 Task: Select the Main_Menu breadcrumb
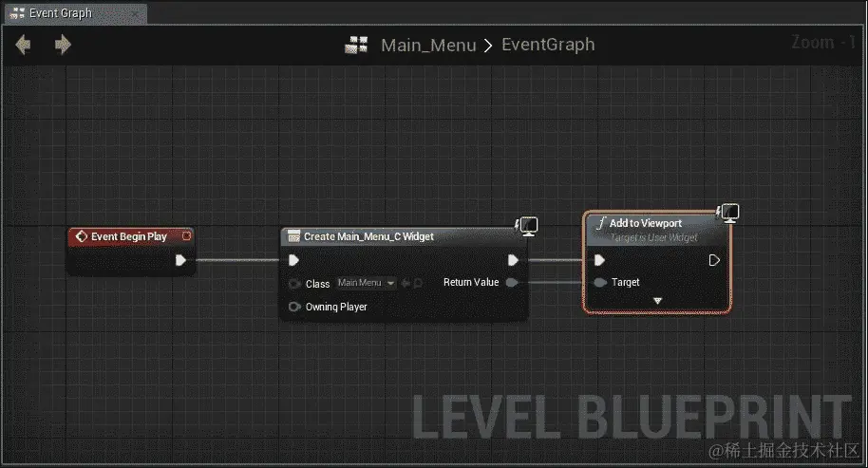coord(428,45)
